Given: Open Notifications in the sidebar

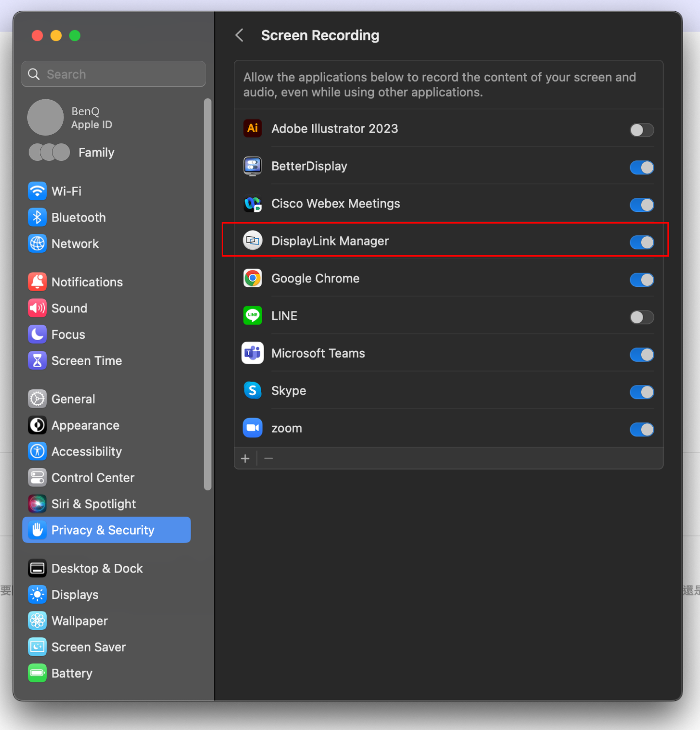Looking at the screenshot, I should tap(87, 282).
